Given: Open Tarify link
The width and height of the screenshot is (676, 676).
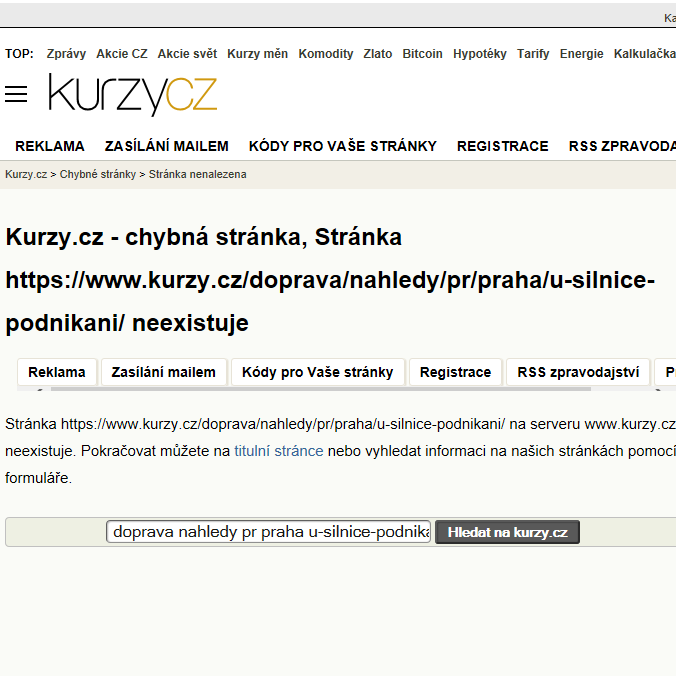Looking at the screenshot, I should [533, 54].
